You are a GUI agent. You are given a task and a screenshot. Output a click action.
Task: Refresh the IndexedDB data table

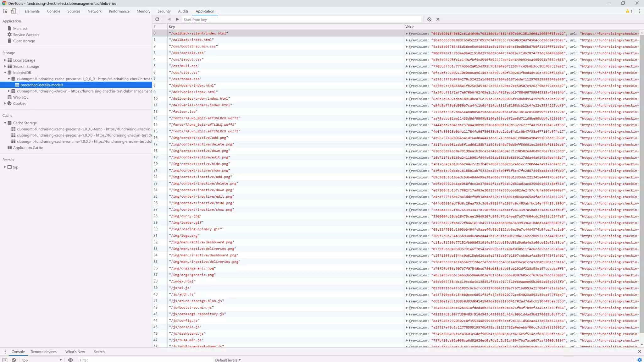tap(157, 19)
